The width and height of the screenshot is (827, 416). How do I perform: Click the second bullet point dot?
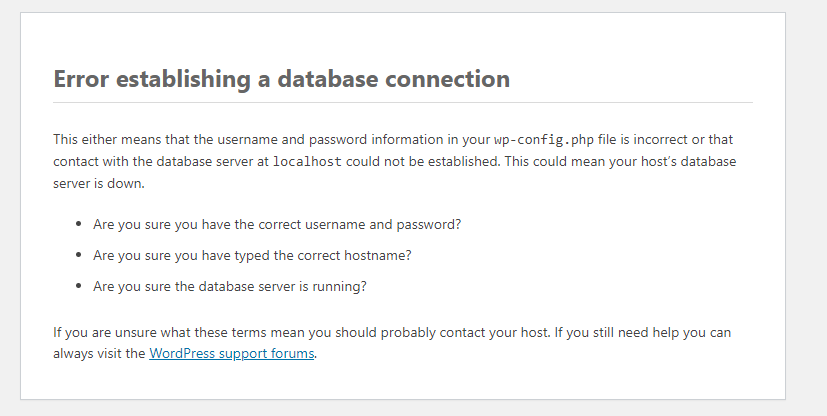pyautogui.click(x=79, y=256)
